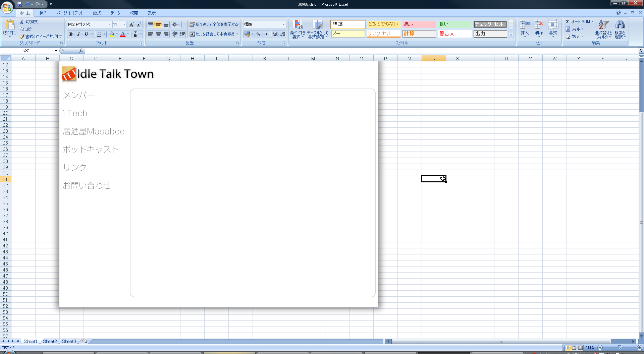The height and width of the screenshot is (354, 644).
Task: Click the Orientation text-angle icon
Action: point(175,24)
